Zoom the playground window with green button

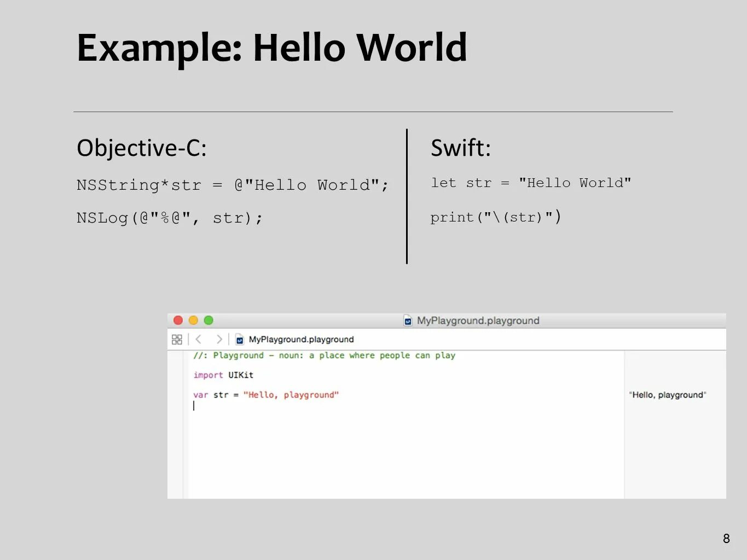click(x=209, y=320)
